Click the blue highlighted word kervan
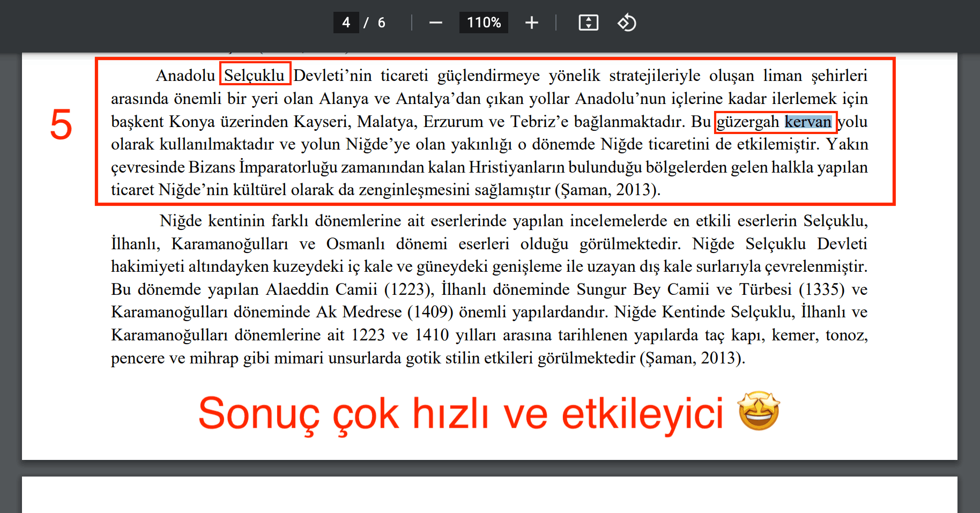Image resolution: width=980 pixels, height=513 pixels. coord(808,122)
